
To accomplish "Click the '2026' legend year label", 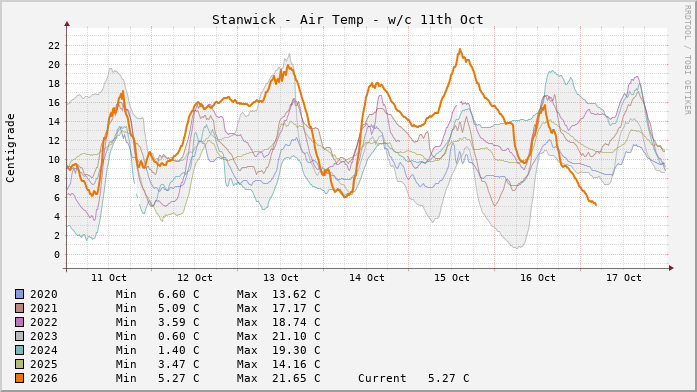I will click(44, 378).
